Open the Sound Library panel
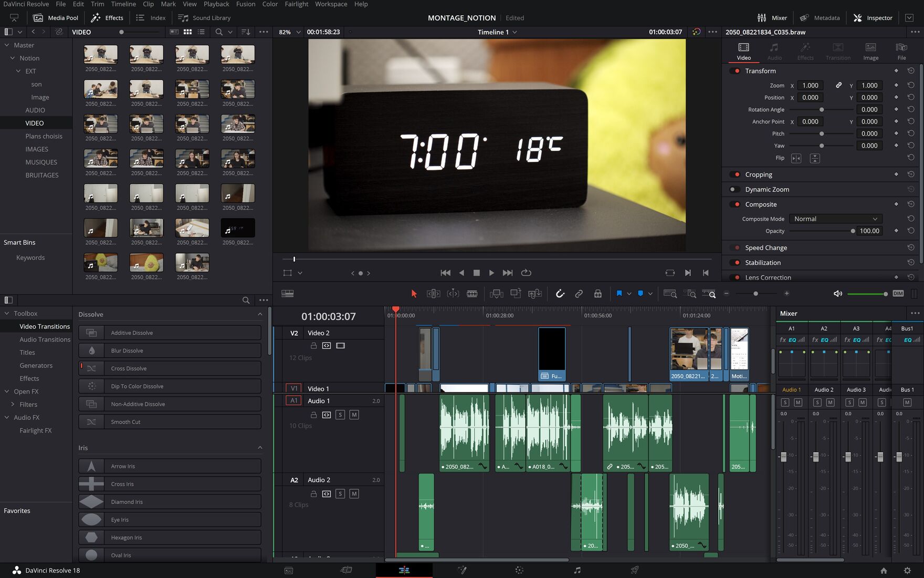924x578 pixels. (x=204, y=18)
